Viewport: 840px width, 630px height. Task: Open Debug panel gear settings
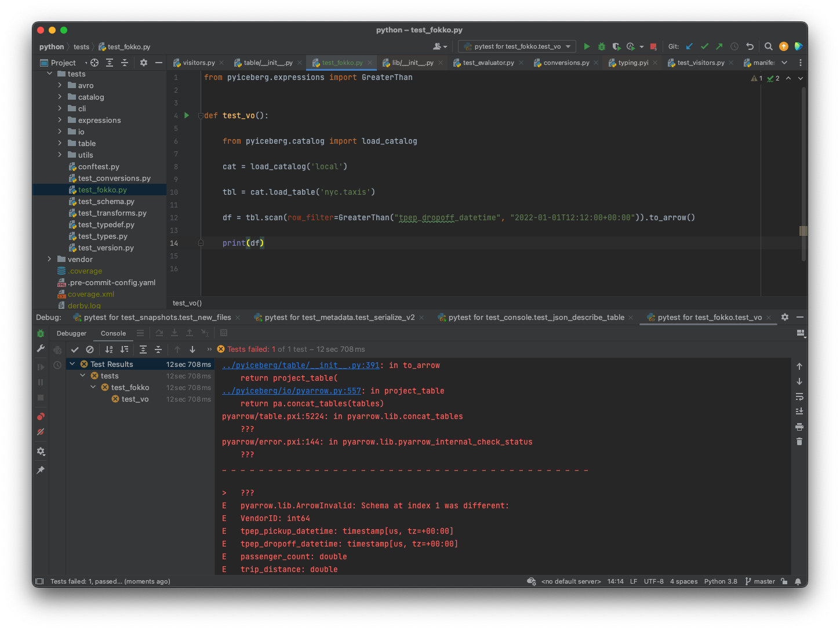[785, 317]
